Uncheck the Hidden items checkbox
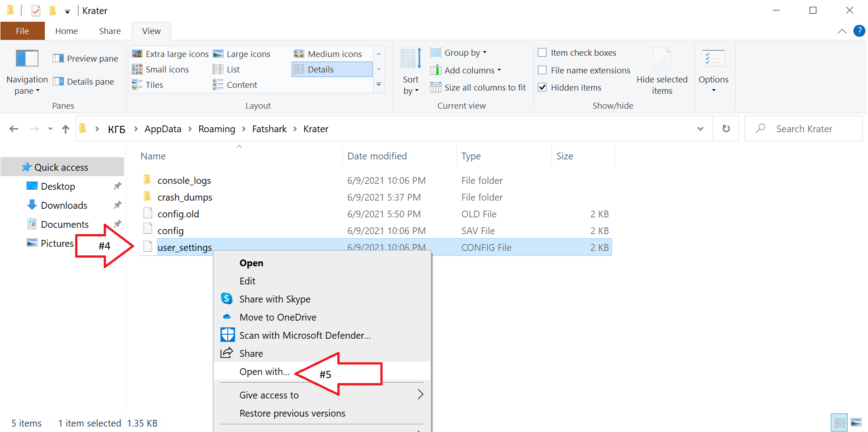 click(x=542, y=87)
